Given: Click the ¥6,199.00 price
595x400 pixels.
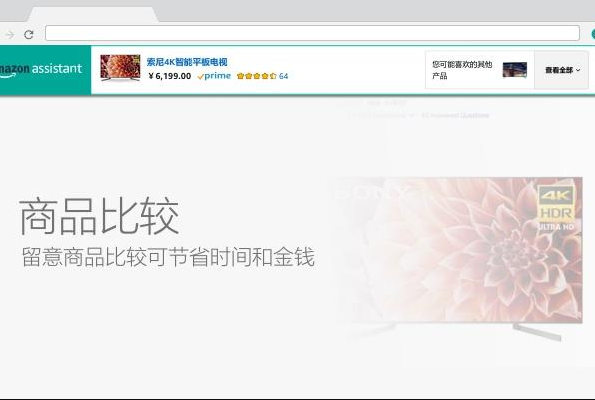Looking at the screenshot, I should click(x=170, y=76).
